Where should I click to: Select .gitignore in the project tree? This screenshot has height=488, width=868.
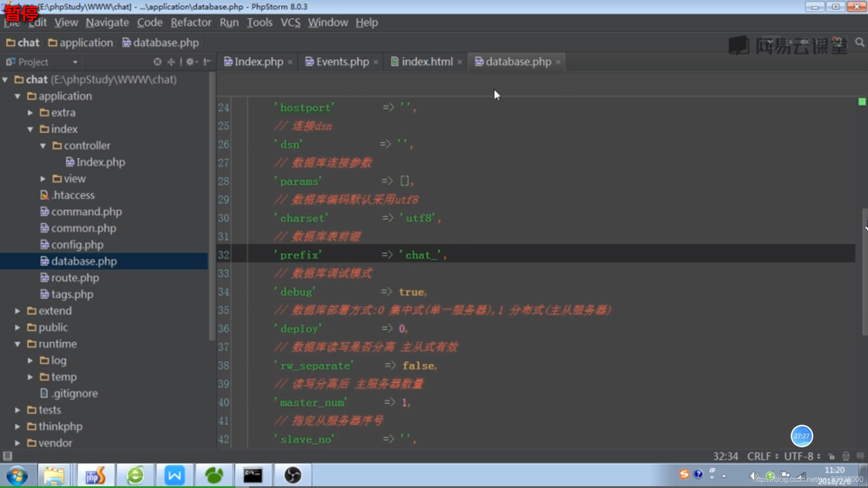(69, 394)
